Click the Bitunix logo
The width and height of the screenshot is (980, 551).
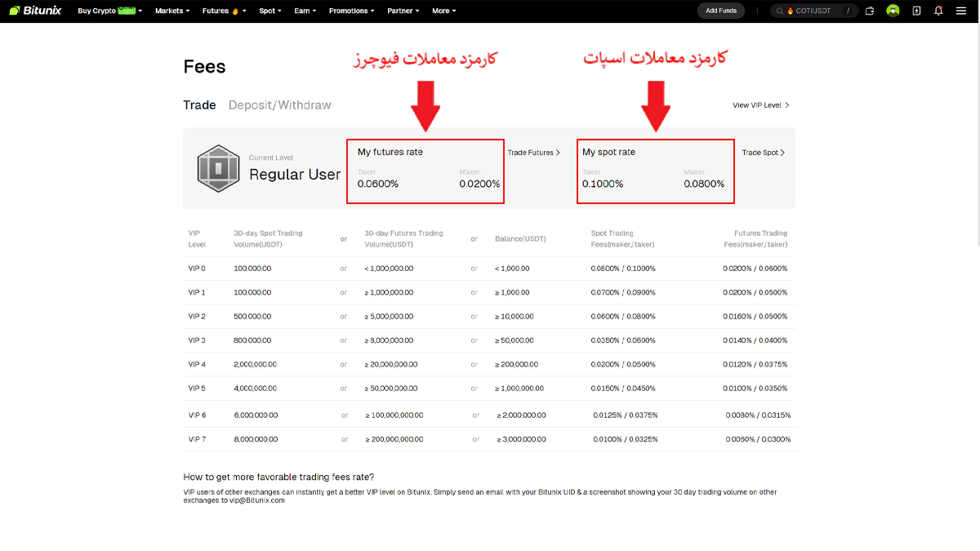[35, 11]
